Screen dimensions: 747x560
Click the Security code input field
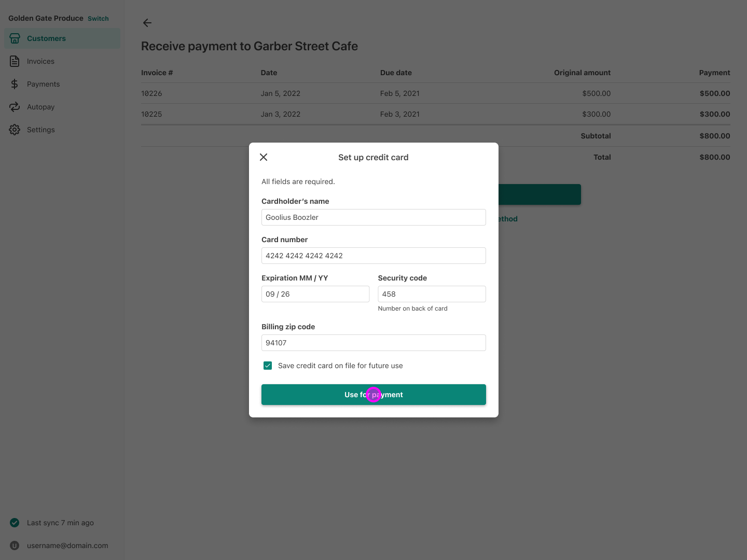pos(432,294)
